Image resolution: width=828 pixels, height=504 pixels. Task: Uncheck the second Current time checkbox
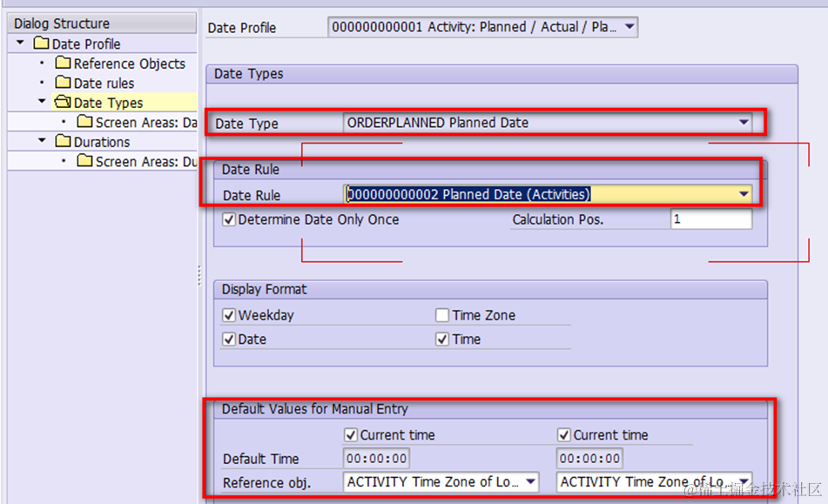tap(564, 435)
